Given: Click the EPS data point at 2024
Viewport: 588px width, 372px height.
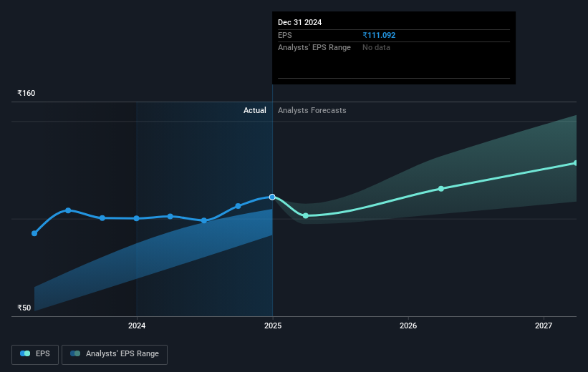Looking at the screenshot, I should 137,218.
